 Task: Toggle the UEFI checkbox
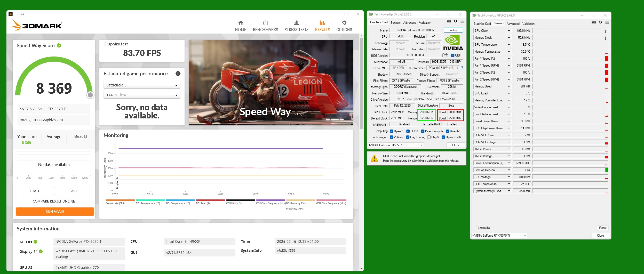point(452,55)
